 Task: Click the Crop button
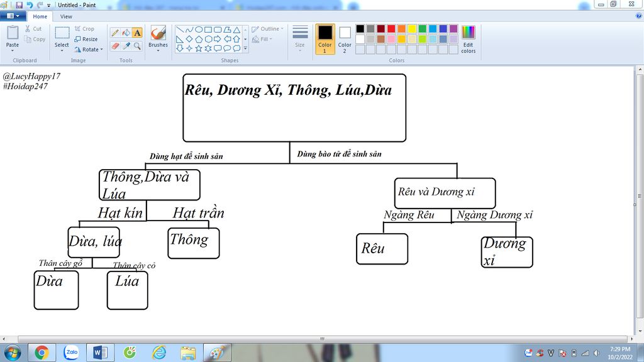(85, 29)
